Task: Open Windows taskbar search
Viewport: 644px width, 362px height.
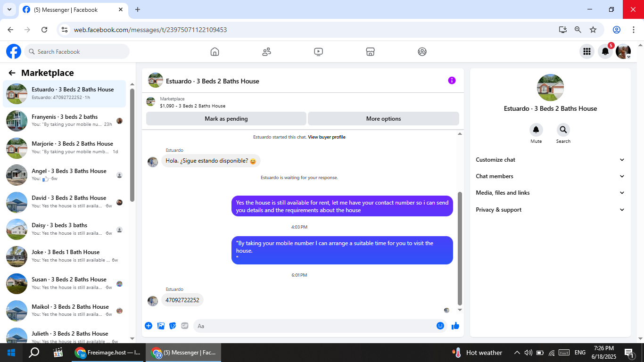Action: point(34,353)
